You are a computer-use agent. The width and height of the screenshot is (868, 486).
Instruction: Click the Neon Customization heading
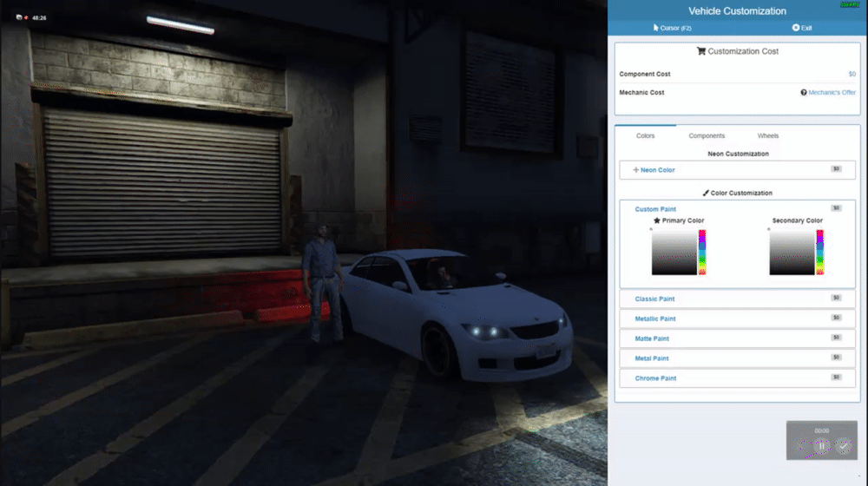[x=738, y=154]
